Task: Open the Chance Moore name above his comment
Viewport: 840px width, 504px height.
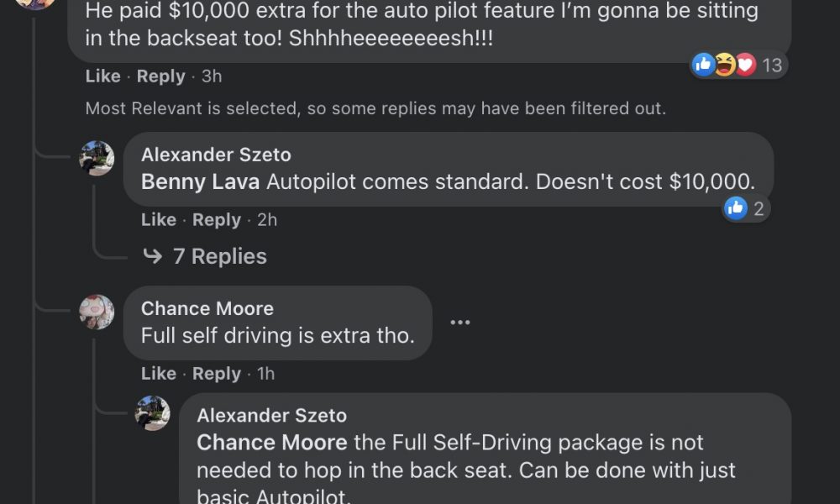Action: pyautogui.click(x=207, y=308)
